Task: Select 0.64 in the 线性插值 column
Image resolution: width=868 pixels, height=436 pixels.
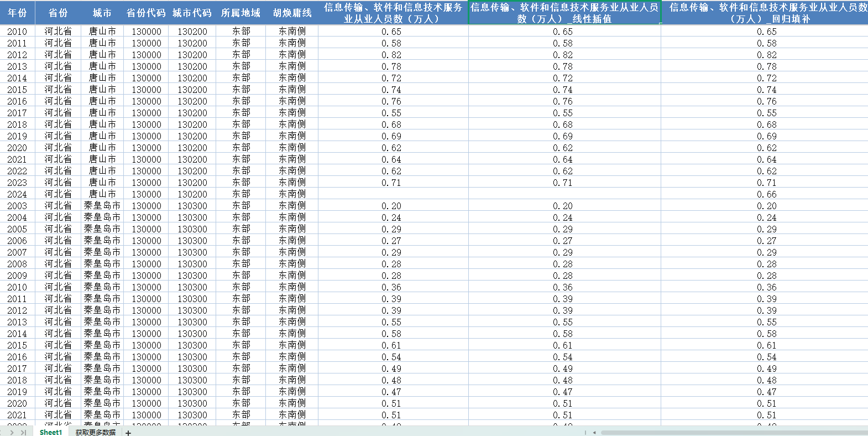Action: click(x=563, y=159)
